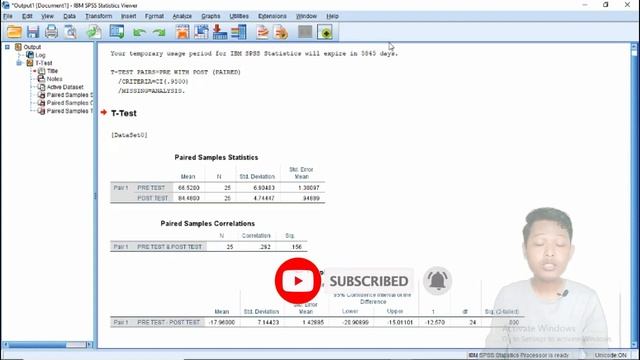Click the T-Test heading in output

point(124,113)
